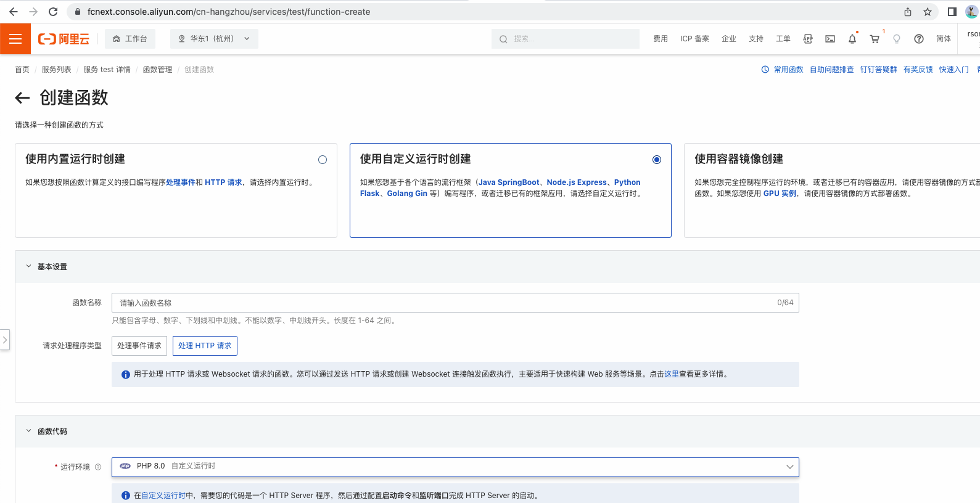Go to 服务 test 详情 breadcrumb

pos(107,70)
